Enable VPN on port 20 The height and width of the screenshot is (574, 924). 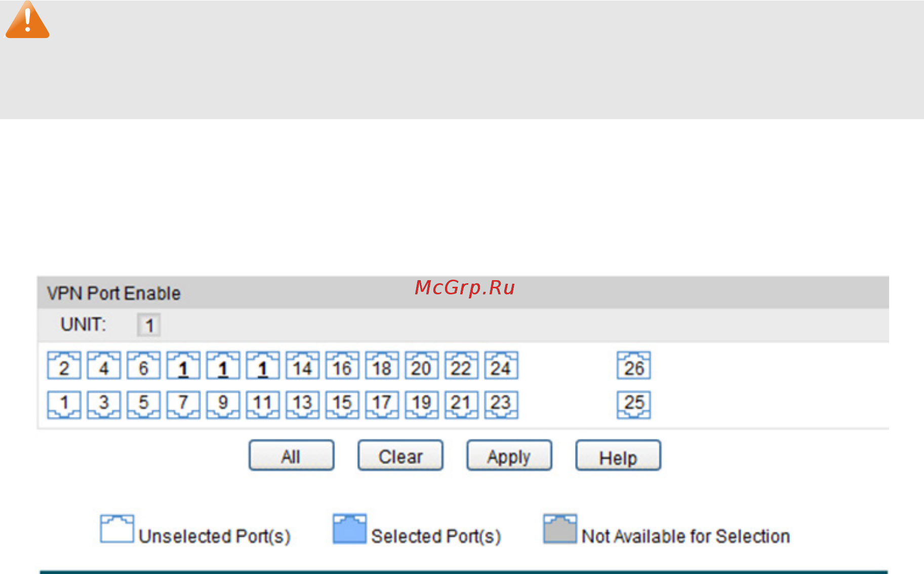[422, 366]
